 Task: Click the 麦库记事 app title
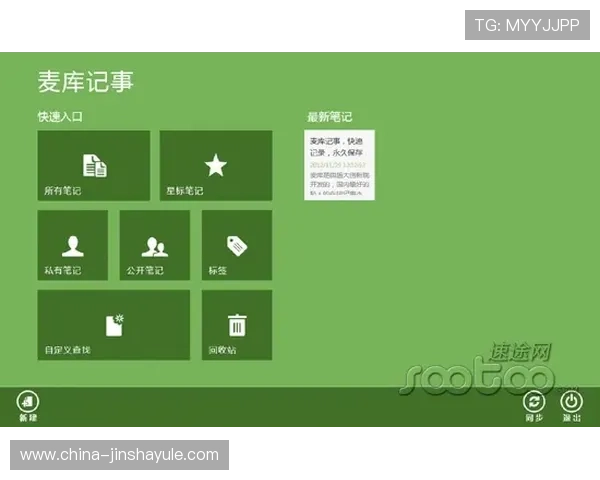click(86, 82)
